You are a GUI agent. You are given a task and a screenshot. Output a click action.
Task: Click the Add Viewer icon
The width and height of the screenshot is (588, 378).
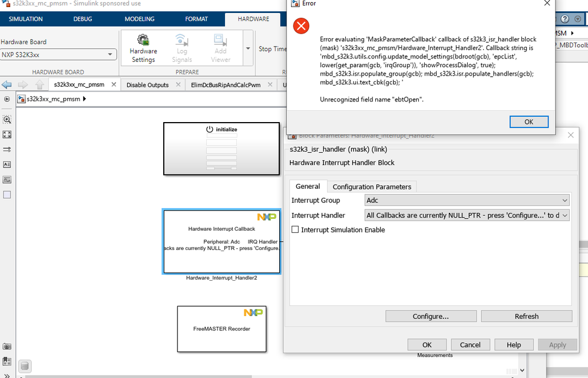[x=220, y=40]
